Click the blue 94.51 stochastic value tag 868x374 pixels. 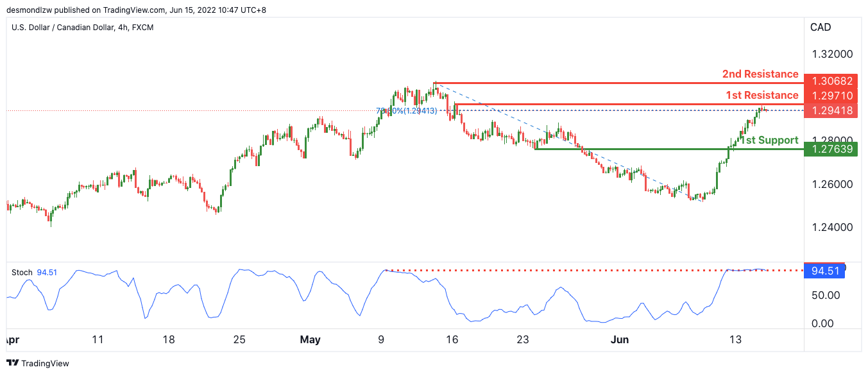tap(825, 271)
